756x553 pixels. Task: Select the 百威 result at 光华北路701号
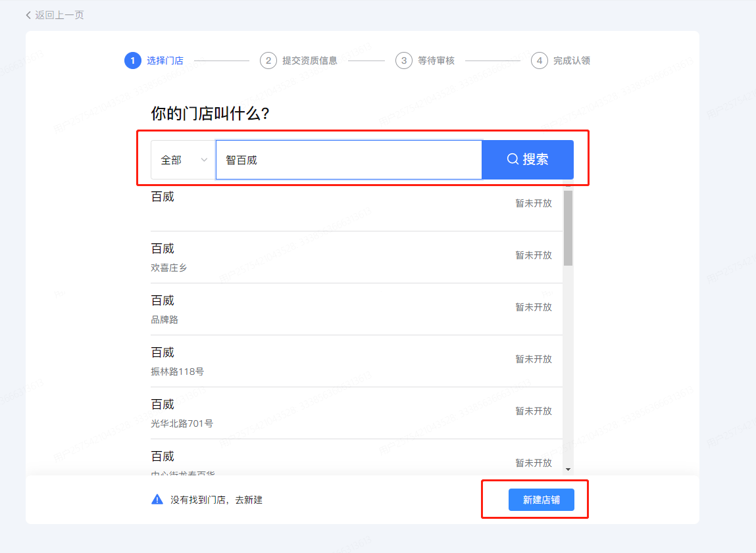tap(357, 414)
